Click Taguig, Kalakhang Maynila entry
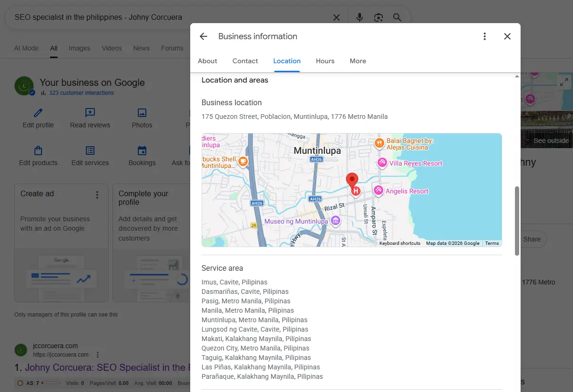This screenshot has width=573, height=392. (x=256, y=358)
